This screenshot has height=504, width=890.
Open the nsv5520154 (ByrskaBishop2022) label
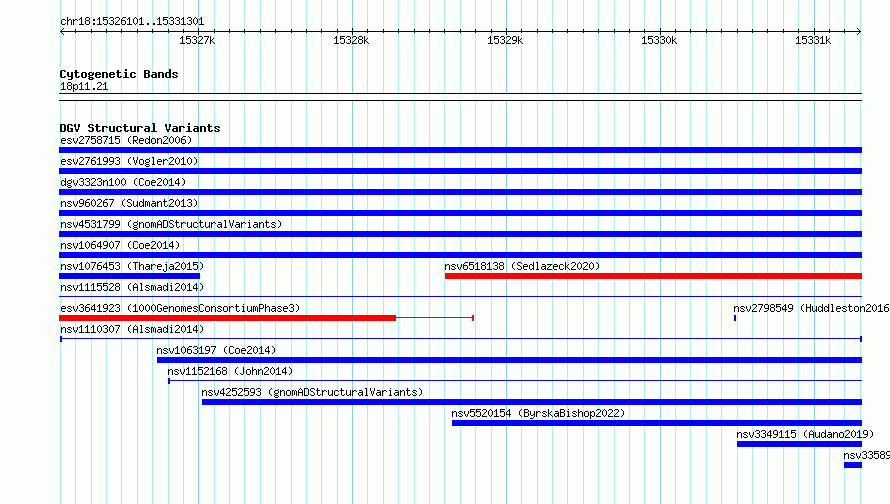[538, 413]
